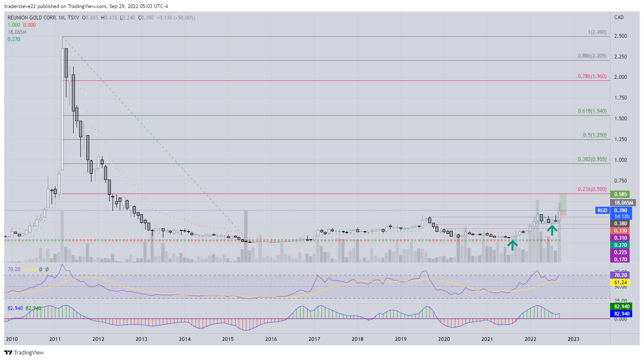Click the dark 0.380 price tag
The width and height of the screenshot is (644, 360).
pos(620,224)
